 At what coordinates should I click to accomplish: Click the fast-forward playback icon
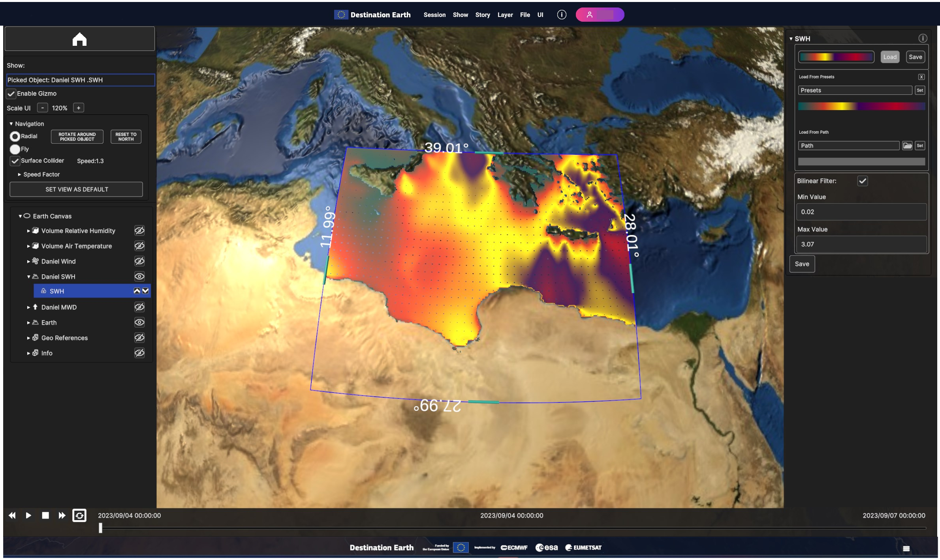(x=62, y=515)
